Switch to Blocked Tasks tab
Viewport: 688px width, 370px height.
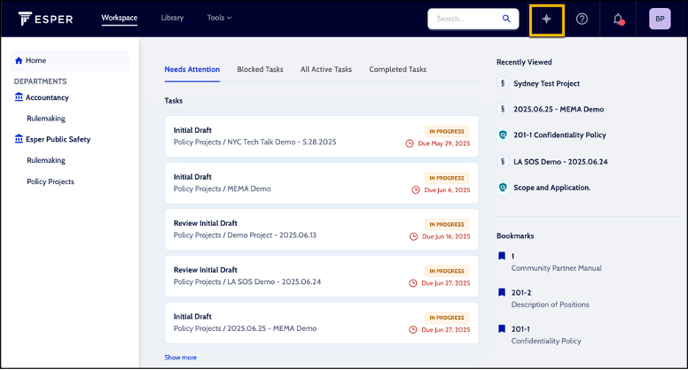260,69
